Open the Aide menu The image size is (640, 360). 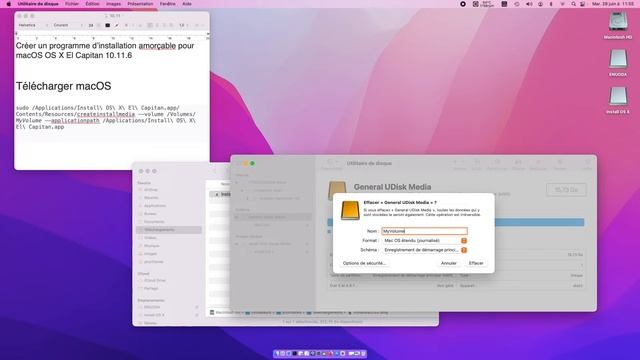coord(187,4)
